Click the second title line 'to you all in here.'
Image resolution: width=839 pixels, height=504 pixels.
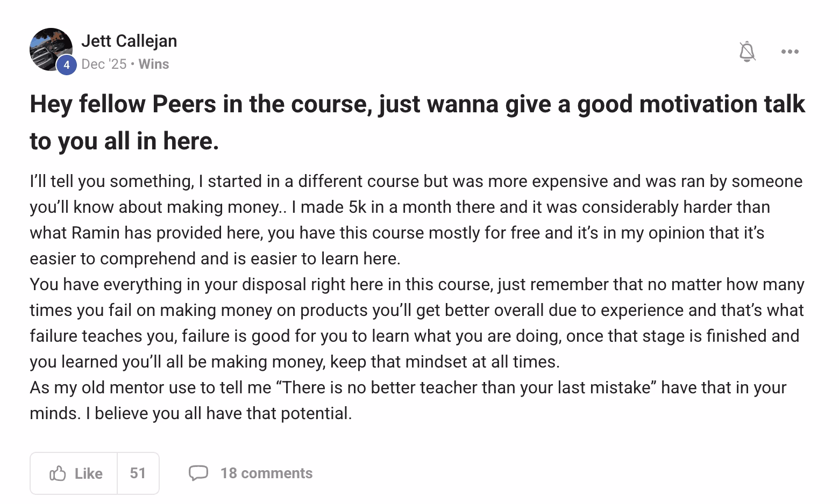pos(124,141)
